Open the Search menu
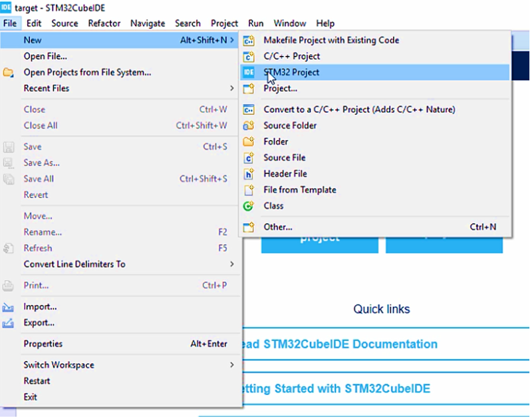 point(188,23)
